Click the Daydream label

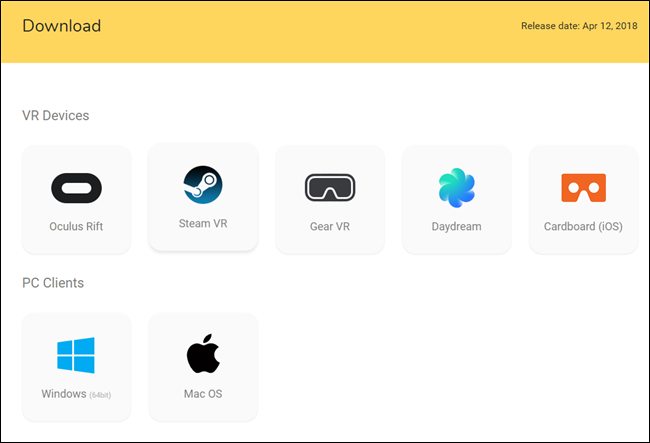coord(456,227)
